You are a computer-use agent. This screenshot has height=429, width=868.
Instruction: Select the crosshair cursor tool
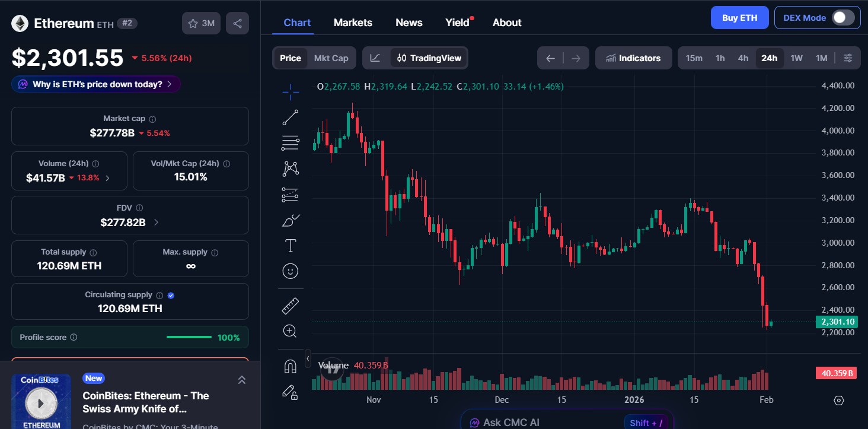tap(290, 92)
